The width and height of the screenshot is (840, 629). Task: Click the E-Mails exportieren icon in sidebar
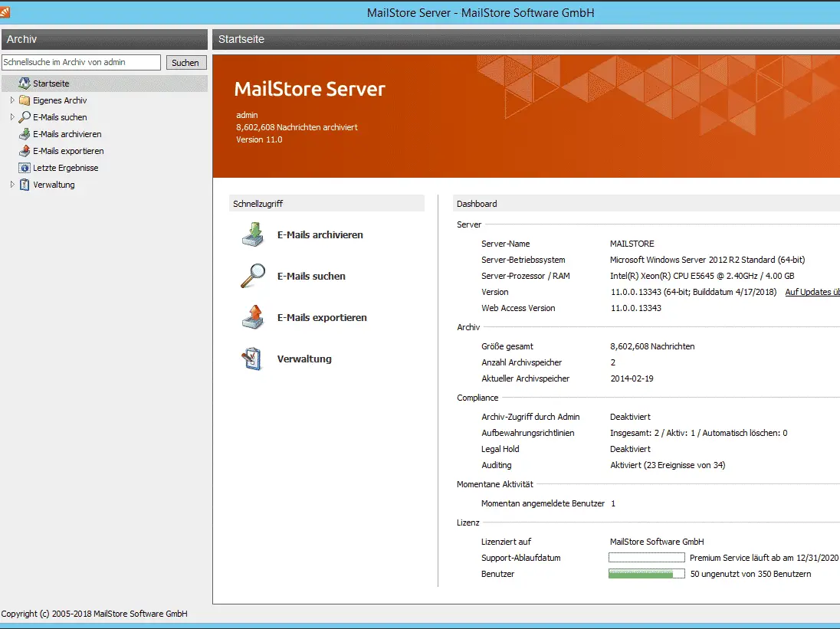click(x=24, y=151)
